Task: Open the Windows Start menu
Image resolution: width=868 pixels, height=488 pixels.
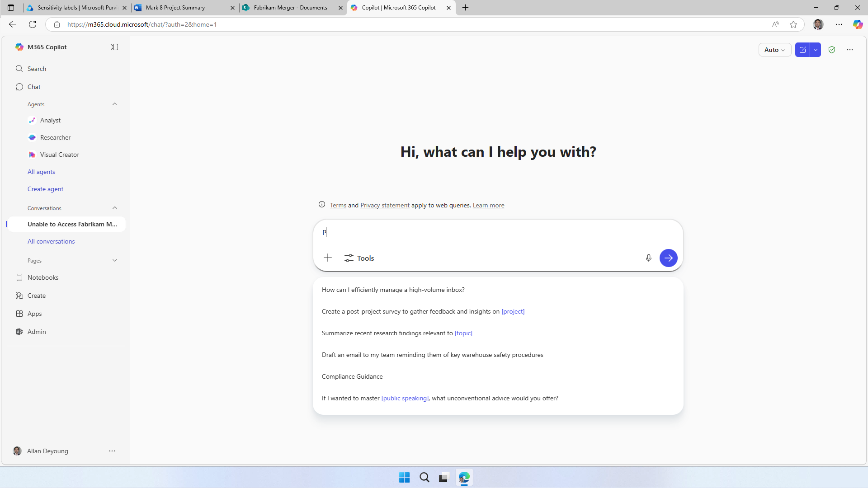Action: coord(404,477)
